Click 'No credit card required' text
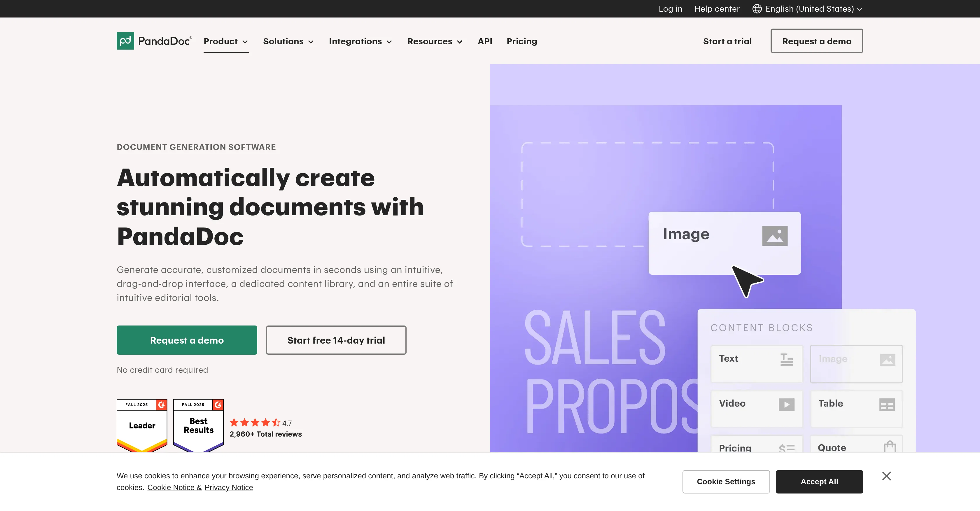 point(162,370)
